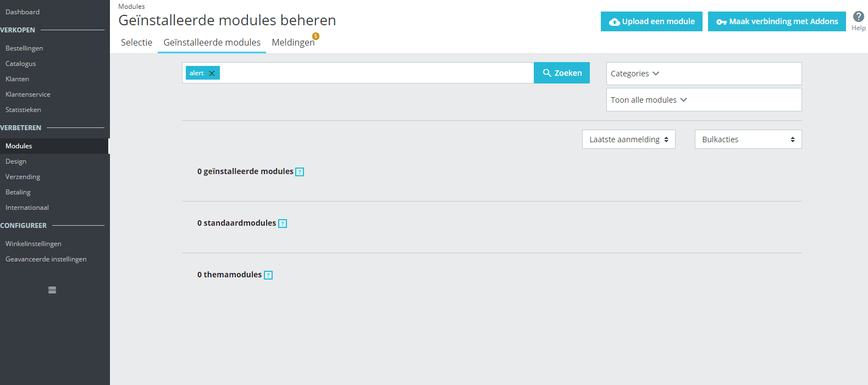The height and width of the screenshot is (385, 868).
Task: Go to Geavanceerde instellingen
Action: point(46,259)
